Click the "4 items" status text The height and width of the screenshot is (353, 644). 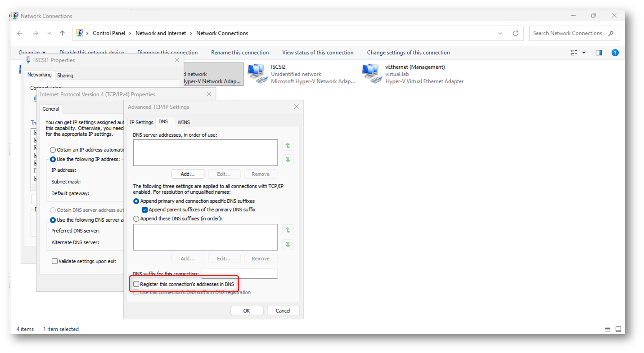point(25,329)
